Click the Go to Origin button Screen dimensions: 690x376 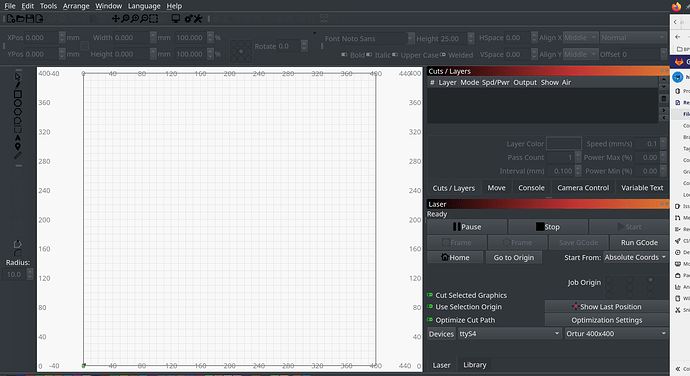[514, 257]
